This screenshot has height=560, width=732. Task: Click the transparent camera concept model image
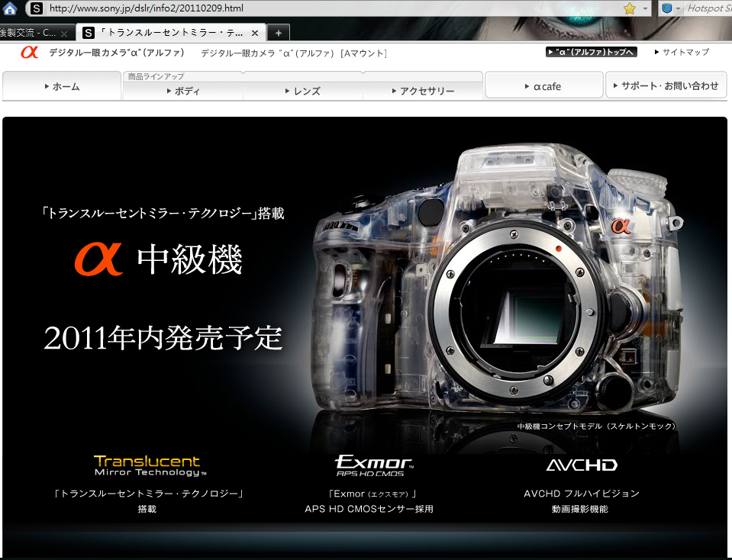tap(497, 280)
